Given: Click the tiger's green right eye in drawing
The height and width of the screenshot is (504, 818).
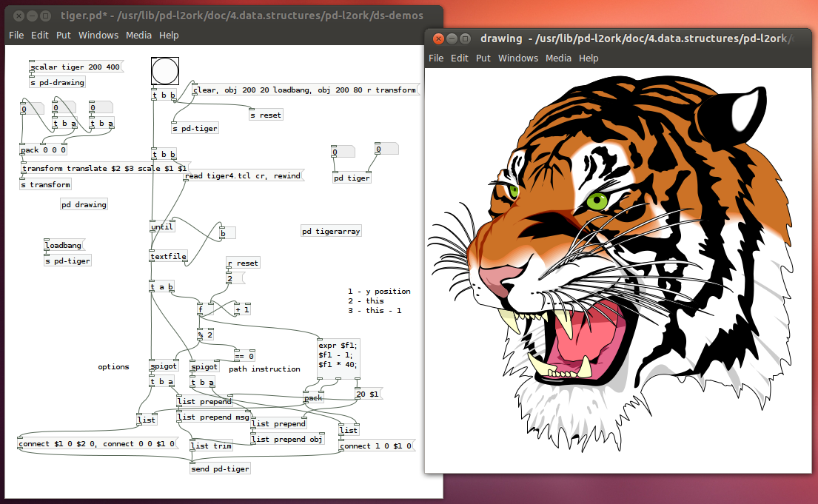Looking at the screenshot, I should click(x=597, y=201).
